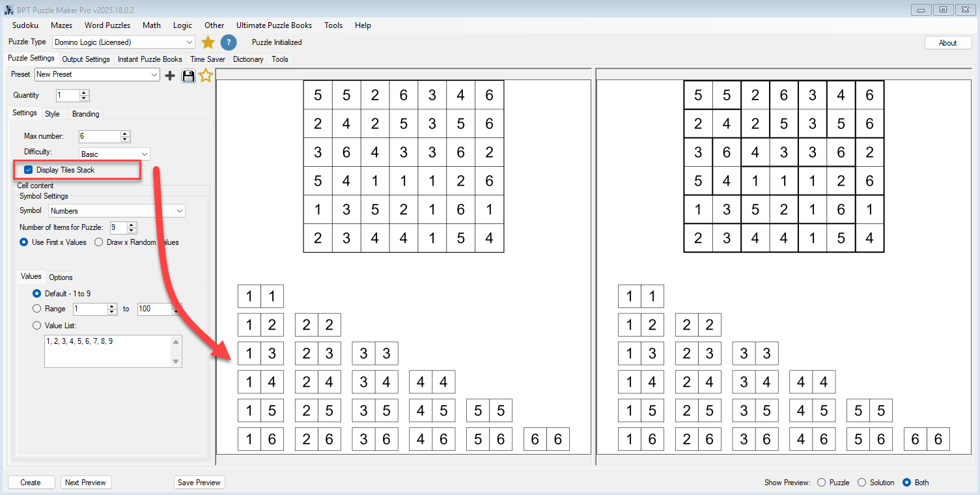Save the preset using the floppy disk icon
This screenshot has height=495, width=980.
pos(188,75)
